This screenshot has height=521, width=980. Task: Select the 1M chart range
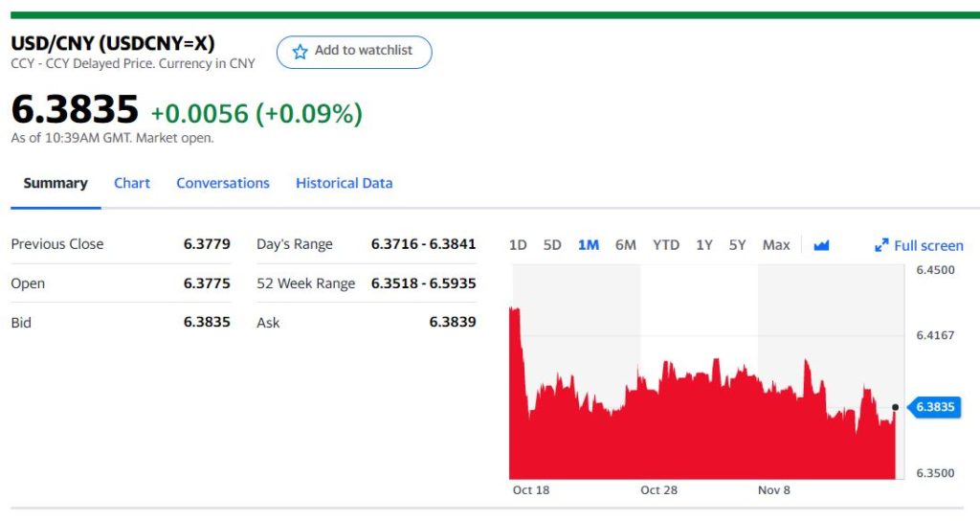coord(589,245)
